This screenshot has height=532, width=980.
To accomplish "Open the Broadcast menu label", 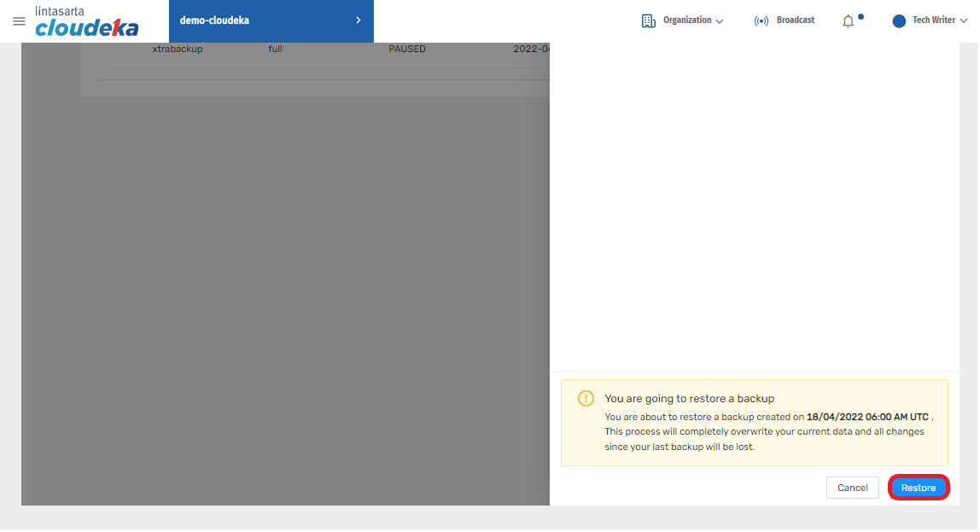I will [795, 20].
